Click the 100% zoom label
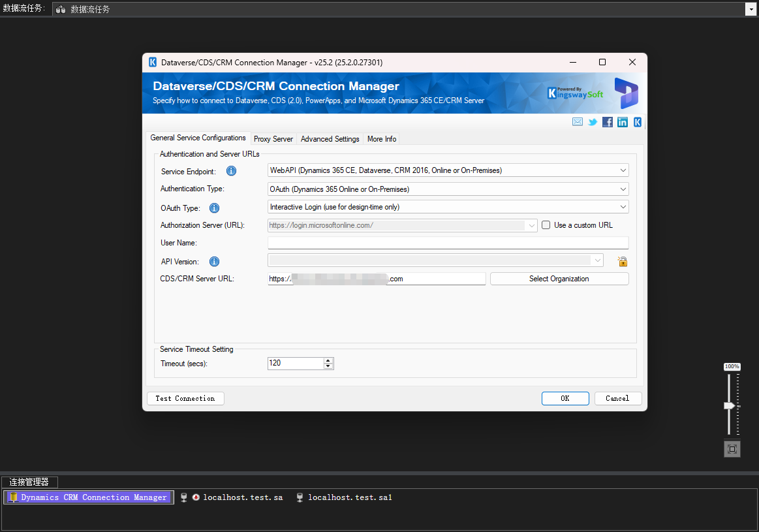 coord(732,366)
